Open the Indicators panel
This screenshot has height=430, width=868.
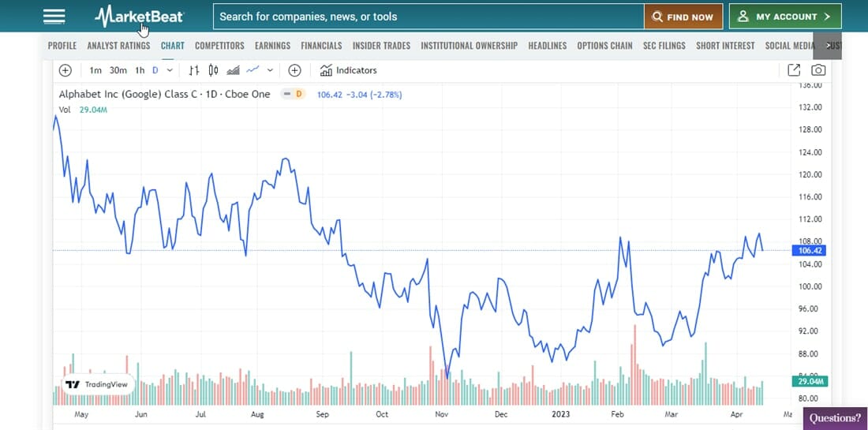349,70
